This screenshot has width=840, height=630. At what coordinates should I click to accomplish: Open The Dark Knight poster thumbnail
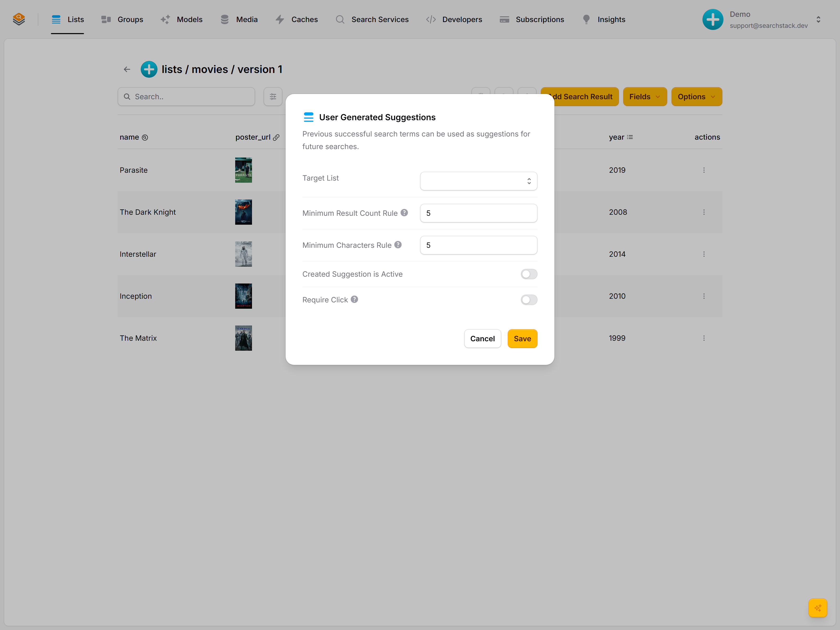243,212
